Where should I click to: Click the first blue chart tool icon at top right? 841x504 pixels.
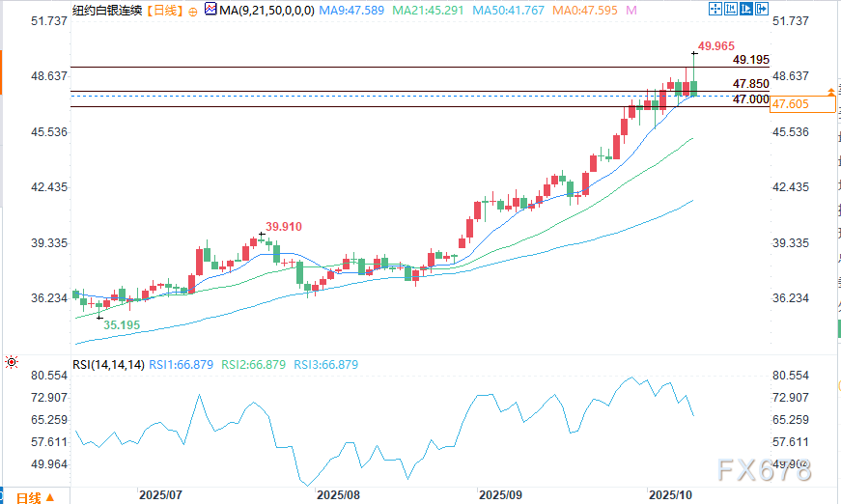[x=716, y=9]
